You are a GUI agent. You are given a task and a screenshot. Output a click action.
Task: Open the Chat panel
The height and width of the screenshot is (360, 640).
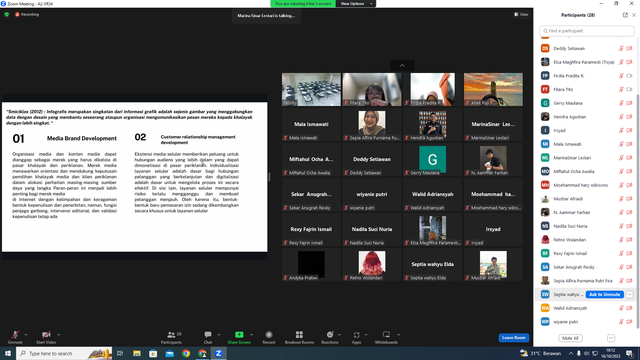pos(208,337)
